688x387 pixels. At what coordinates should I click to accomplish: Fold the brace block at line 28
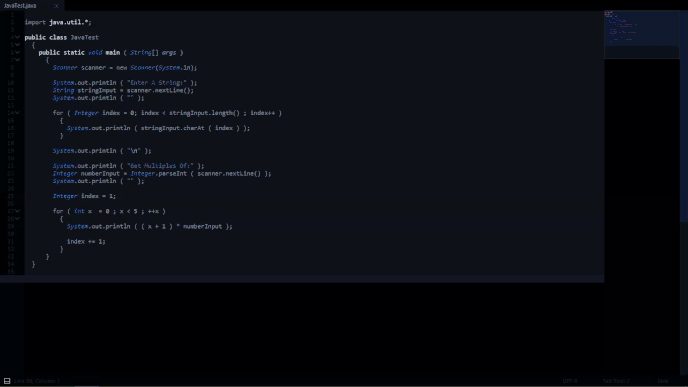coord(18,219)
